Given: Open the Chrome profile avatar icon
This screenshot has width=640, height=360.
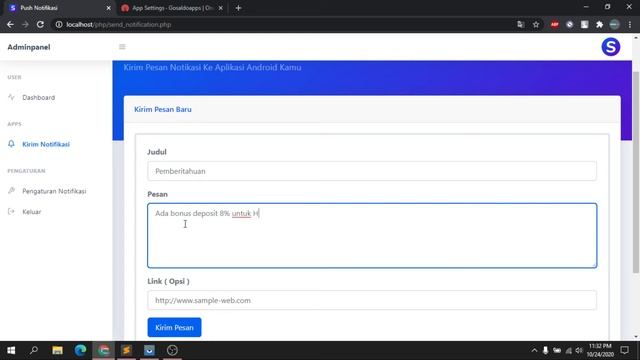Looking at the screenshot, I should (614, 24).
